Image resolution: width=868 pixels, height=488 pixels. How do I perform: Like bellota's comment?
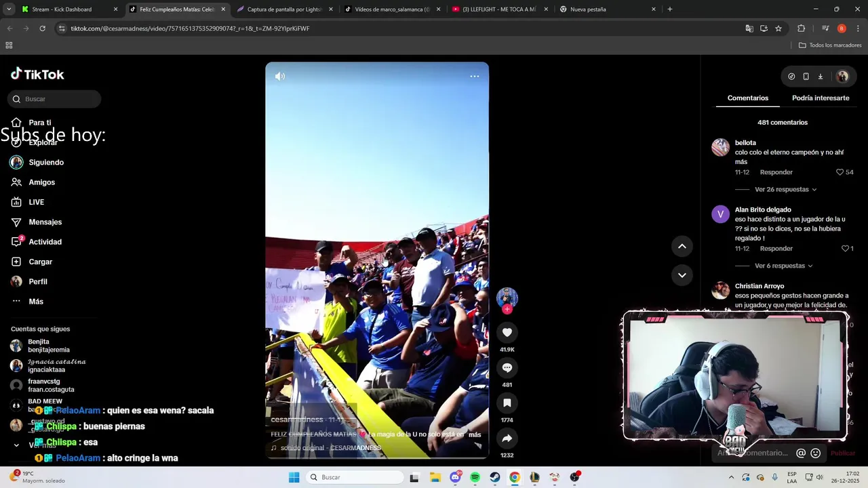(840, 172)
